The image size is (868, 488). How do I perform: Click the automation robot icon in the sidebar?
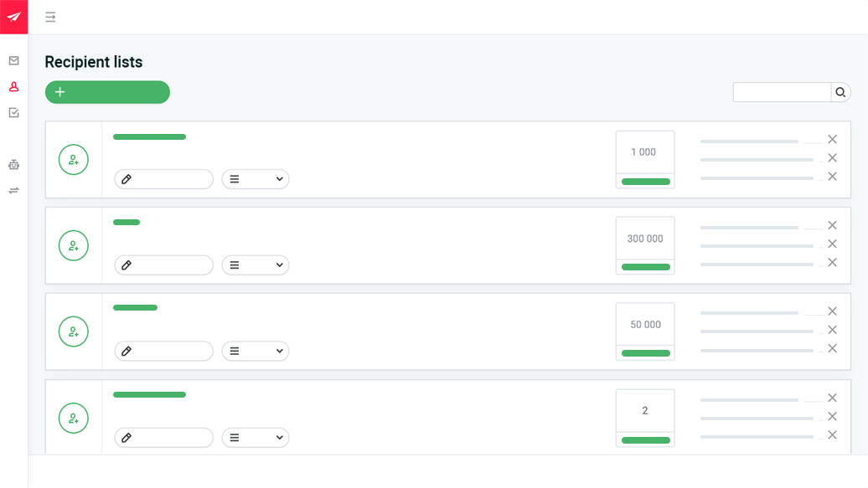click(x=13, y=165)
